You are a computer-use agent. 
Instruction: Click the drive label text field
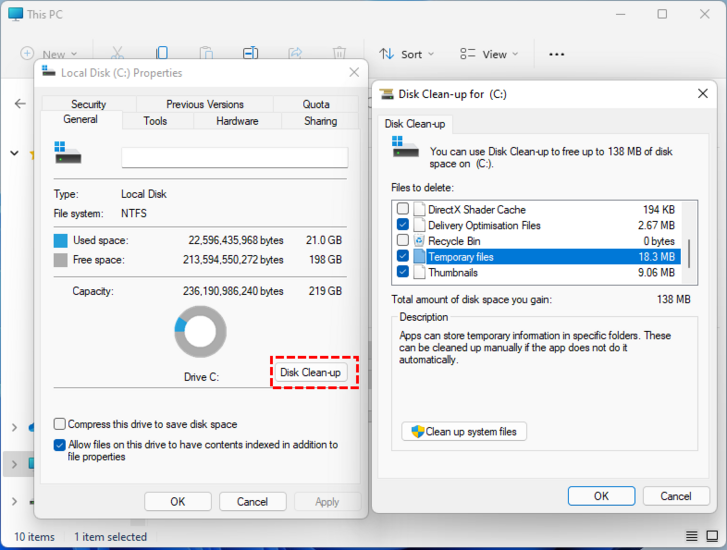pyautogui.click(x=234, y=158)
